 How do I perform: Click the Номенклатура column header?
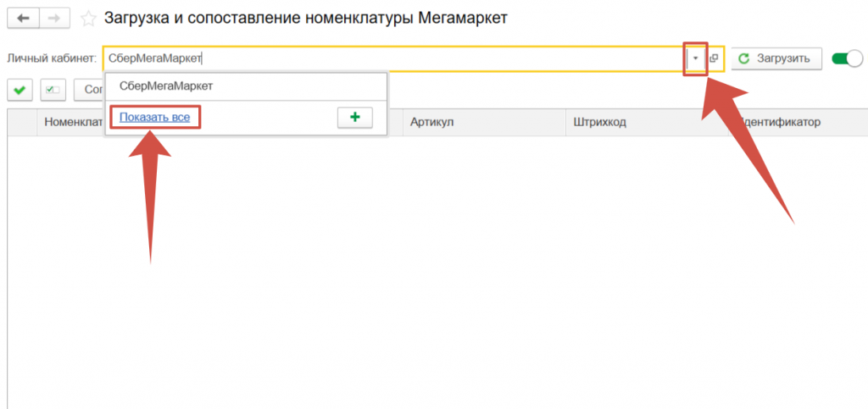[x=72, y=123]
